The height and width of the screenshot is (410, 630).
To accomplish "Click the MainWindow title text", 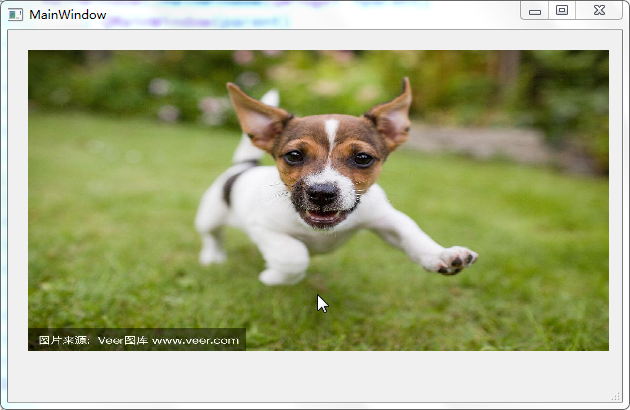I will 68,15.
